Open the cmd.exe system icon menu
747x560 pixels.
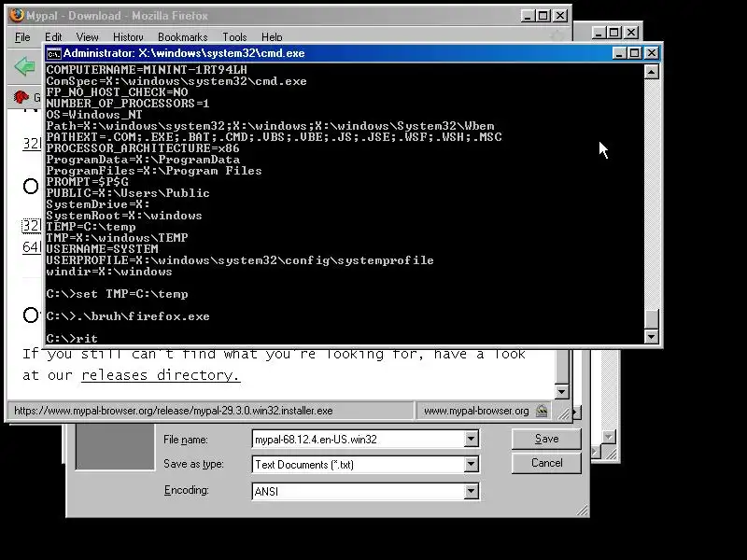pyautogui.click(x=53, y=53)
